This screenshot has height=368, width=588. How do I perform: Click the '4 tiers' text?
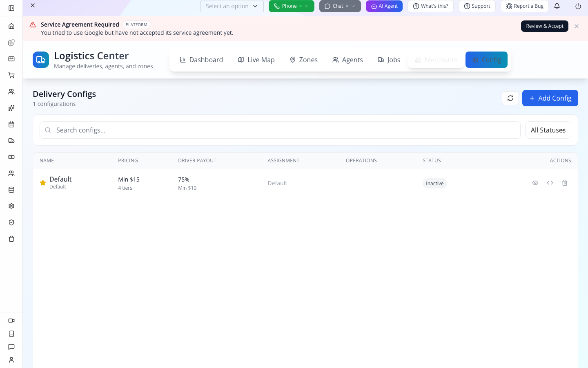[x=125, y=188]
